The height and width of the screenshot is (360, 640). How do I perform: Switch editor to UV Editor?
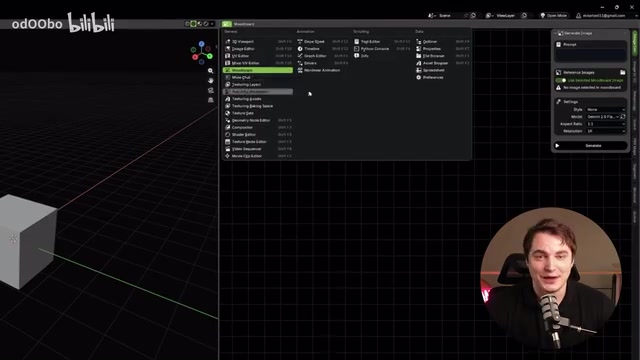pos(258,56)
